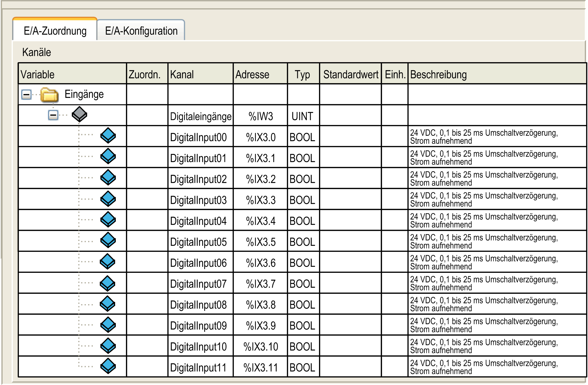588x385 pixels.
Task: Collapse the Eingänge folder node
Action: click(26, 94)
